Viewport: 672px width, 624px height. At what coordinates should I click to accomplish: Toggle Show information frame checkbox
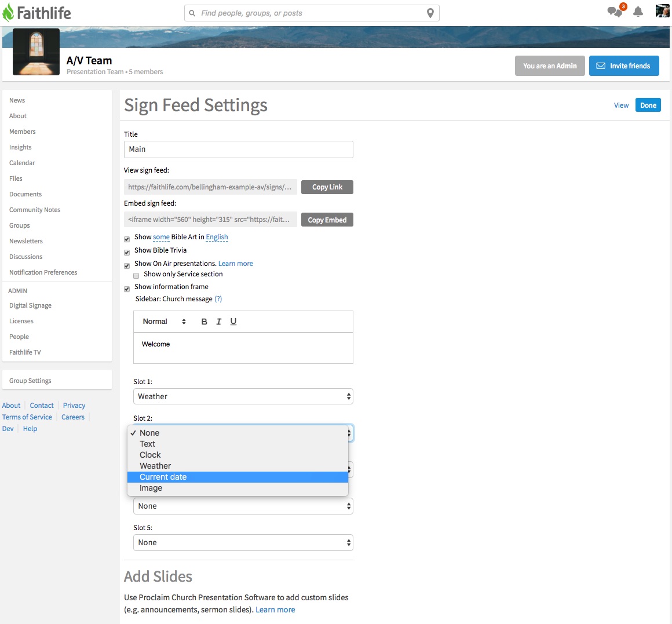point(127,289)
